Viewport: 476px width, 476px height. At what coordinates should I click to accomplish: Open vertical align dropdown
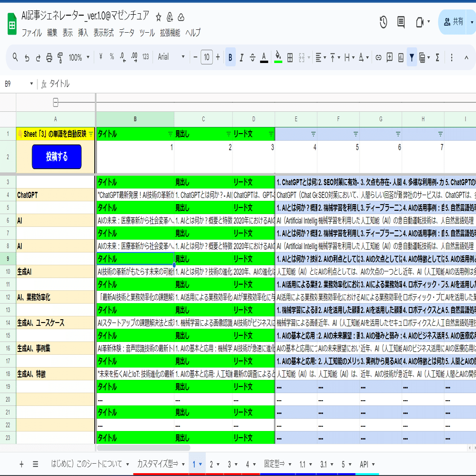(x=335, y=57)
